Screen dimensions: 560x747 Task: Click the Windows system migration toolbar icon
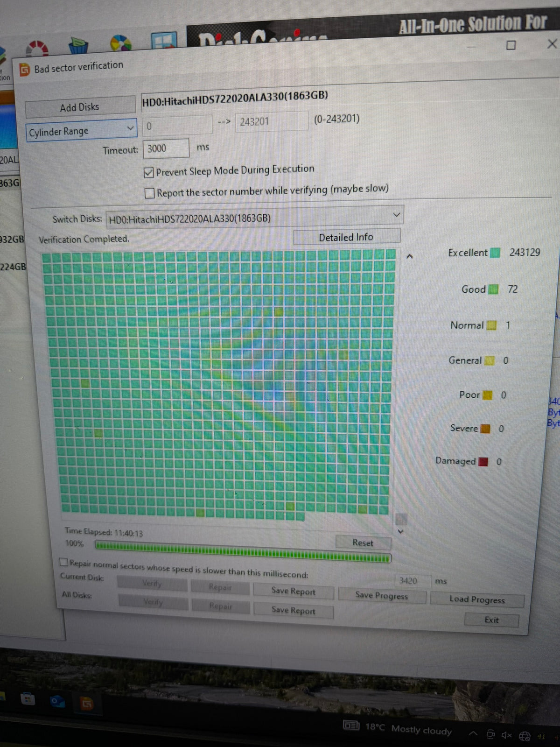point(164,41)
